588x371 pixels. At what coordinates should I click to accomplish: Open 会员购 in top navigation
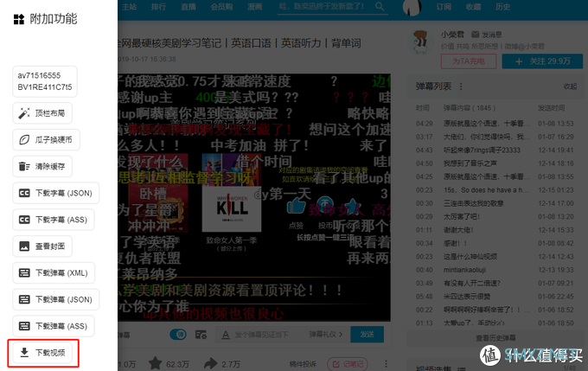221,7
